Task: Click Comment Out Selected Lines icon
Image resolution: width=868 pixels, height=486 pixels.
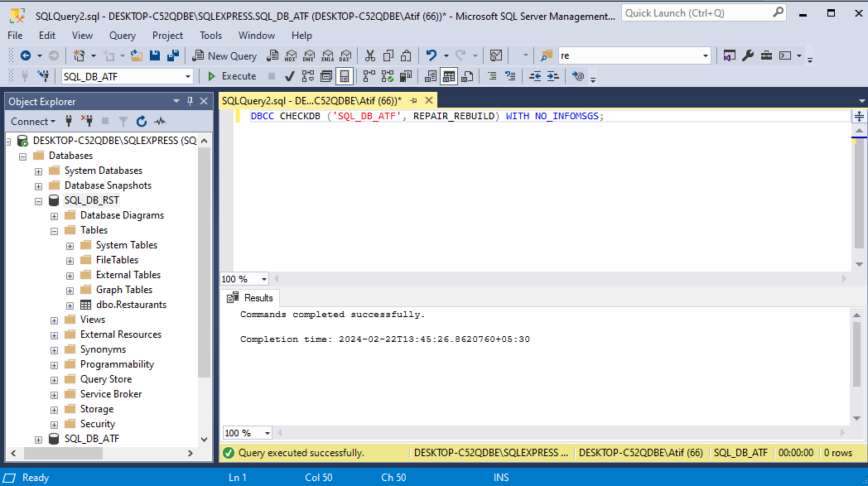Action: [x=492, y=76]
